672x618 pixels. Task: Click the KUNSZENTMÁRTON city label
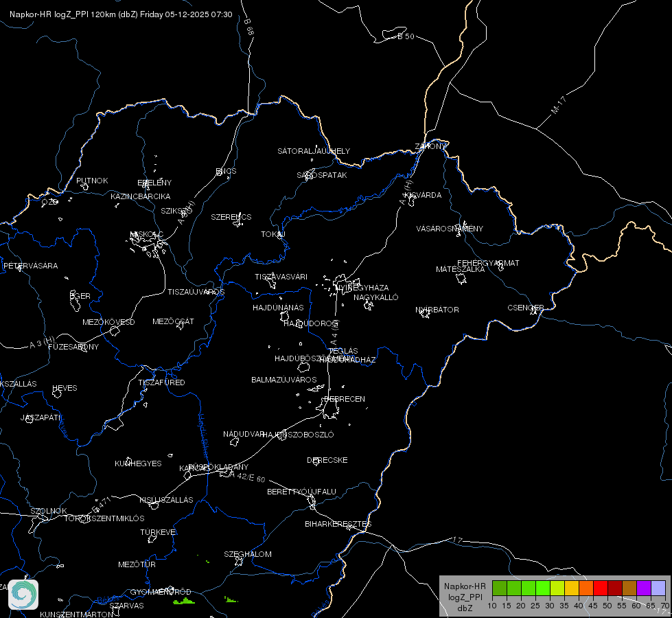click(77, 614)
